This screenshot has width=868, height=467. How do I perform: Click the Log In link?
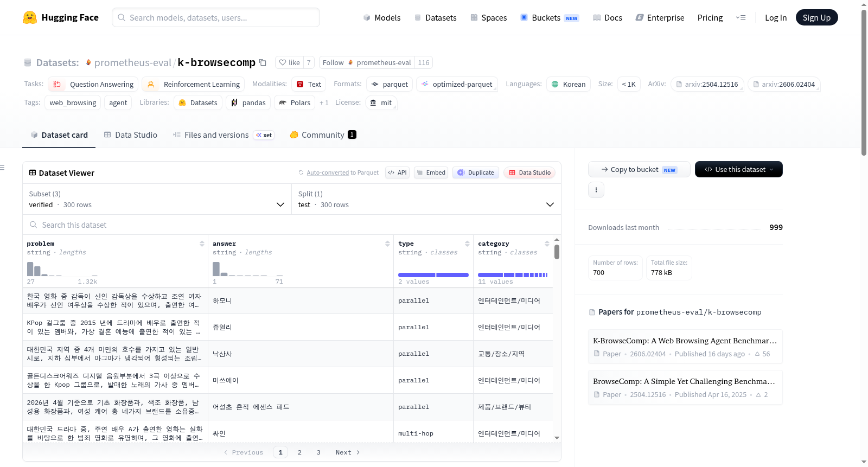[776, 18]
